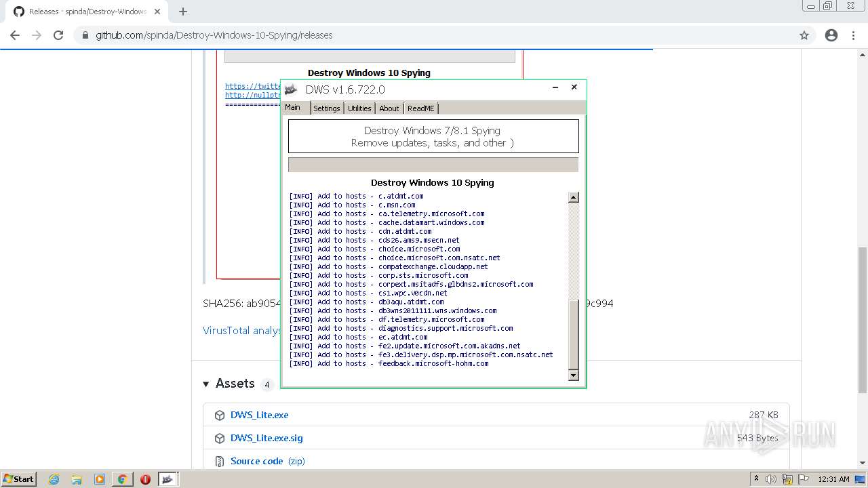Click the network tray icon
Image resolution: width=868 pixels, height=488 pixels.
787,479
